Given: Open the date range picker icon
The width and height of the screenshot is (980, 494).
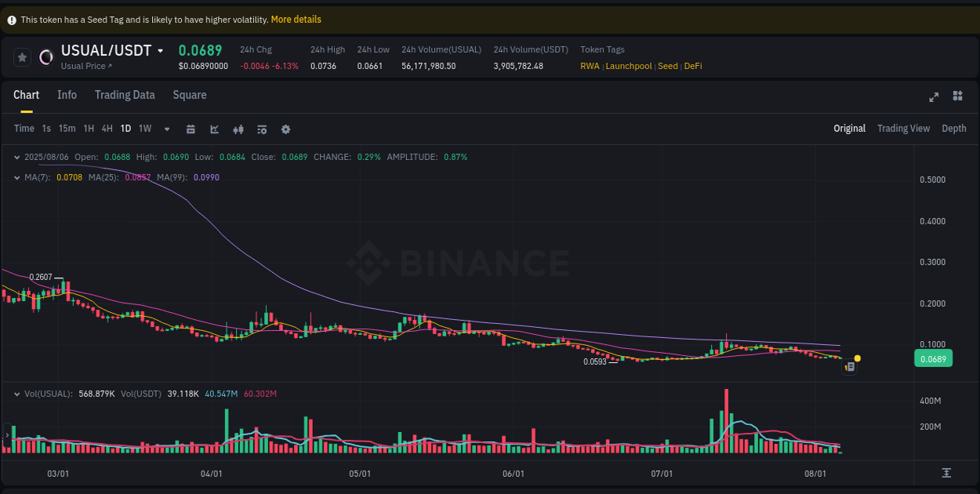Looking at the screenshot, I should tap(191, 128).
